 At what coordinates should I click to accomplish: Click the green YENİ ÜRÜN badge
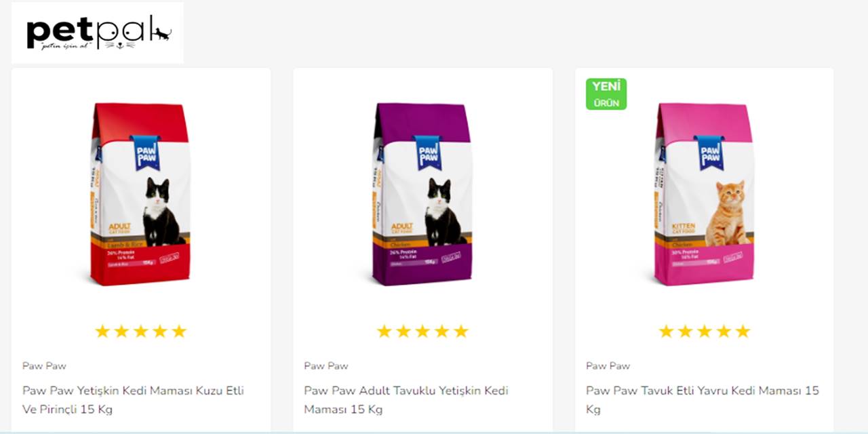click(x=606, y=94)
